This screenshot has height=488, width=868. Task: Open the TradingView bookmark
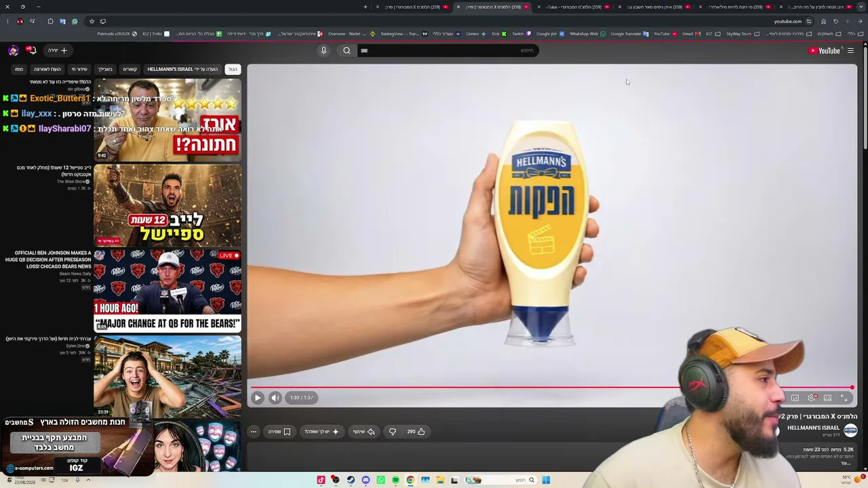pos(403,34)
